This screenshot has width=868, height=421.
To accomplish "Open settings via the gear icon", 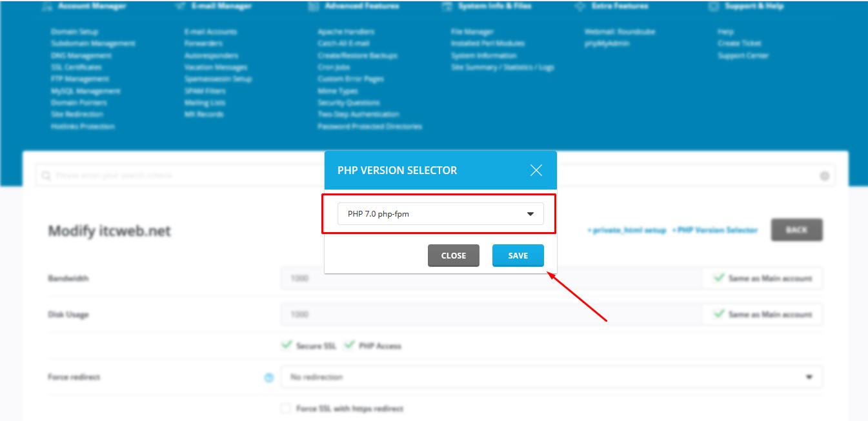I will [x=824, y=175].
